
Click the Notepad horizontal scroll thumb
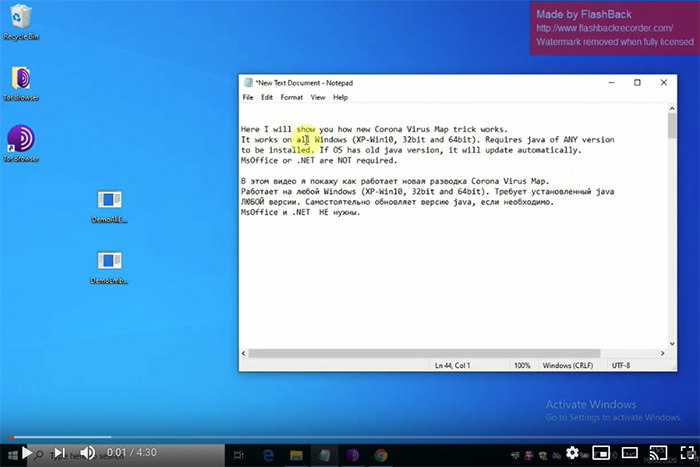tap(425, 353)
